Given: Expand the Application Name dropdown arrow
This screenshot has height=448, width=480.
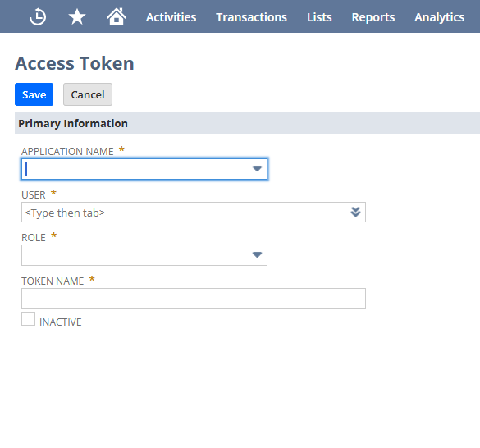Looking at the screenshot, I should (x=257, y=168).
